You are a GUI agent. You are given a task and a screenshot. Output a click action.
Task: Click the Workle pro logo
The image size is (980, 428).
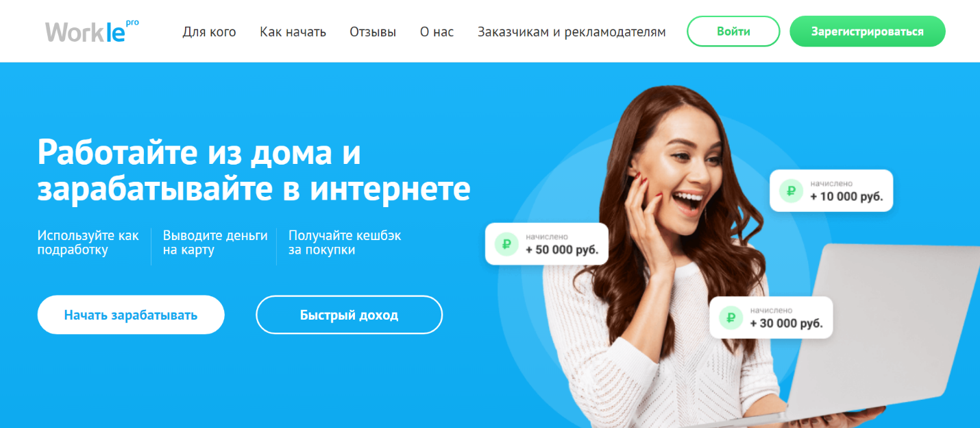pyautogui.click(x=92, y=32)
